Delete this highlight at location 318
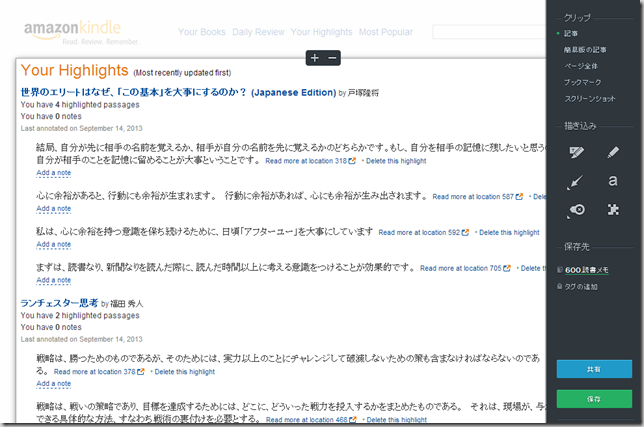Screen dimensions: 644x427 pyautogui.click(x=396, y=161)
